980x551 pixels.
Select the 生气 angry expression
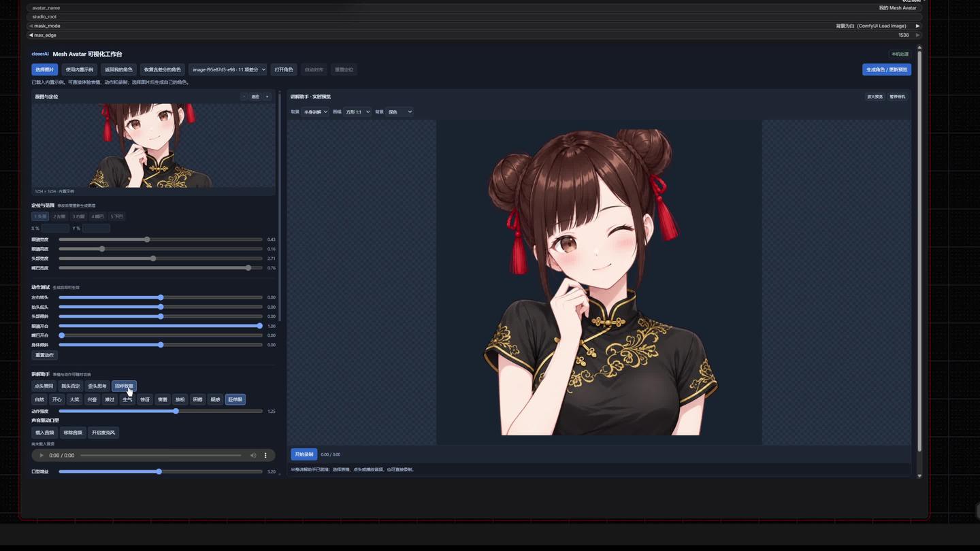(127, 399)
